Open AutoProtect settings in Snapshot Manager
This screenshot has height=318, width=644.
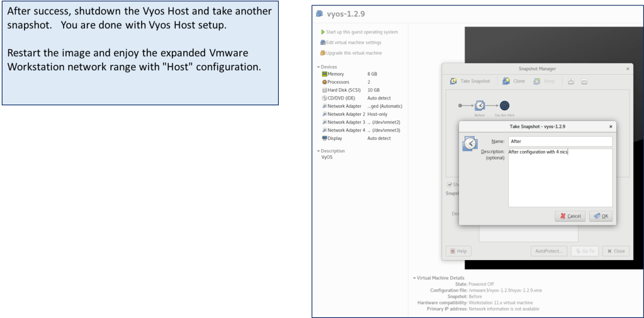point(548,251)
